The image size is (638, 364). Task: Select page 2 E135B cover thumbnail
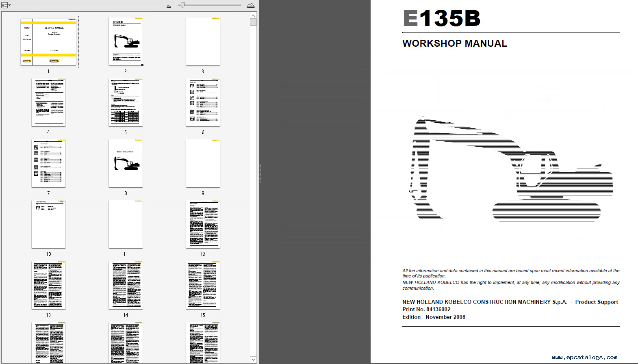click(x=126, y=41)
